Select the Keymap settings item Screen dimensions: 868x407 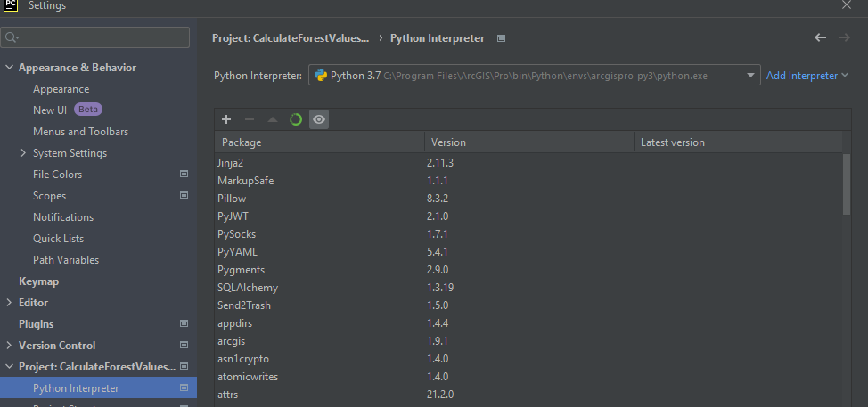38,281
